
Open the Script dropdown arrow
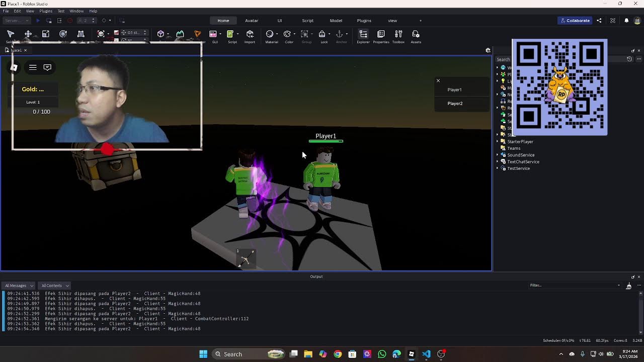point(237,34)
